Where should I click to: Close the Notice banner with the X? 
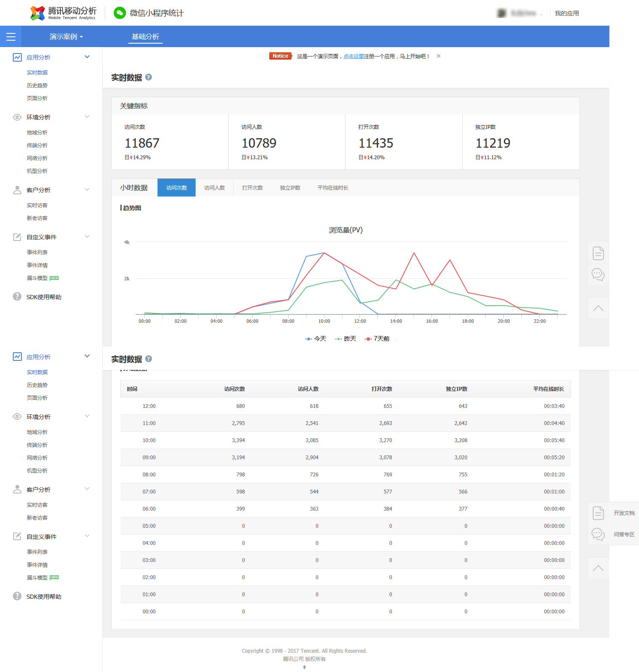click(439, 56)
